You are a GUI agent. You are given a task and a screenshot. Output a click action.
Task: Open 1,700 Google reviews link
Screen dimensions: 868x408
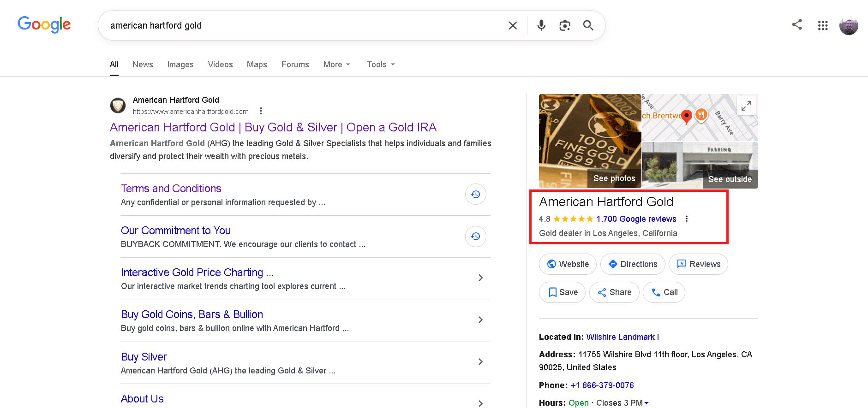click(x=636, y=219)
